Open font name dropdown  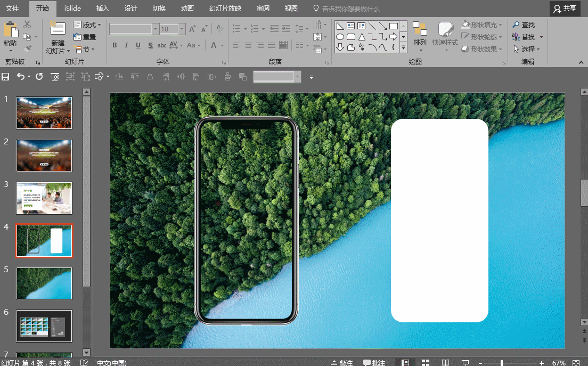(x=155, y=29)
